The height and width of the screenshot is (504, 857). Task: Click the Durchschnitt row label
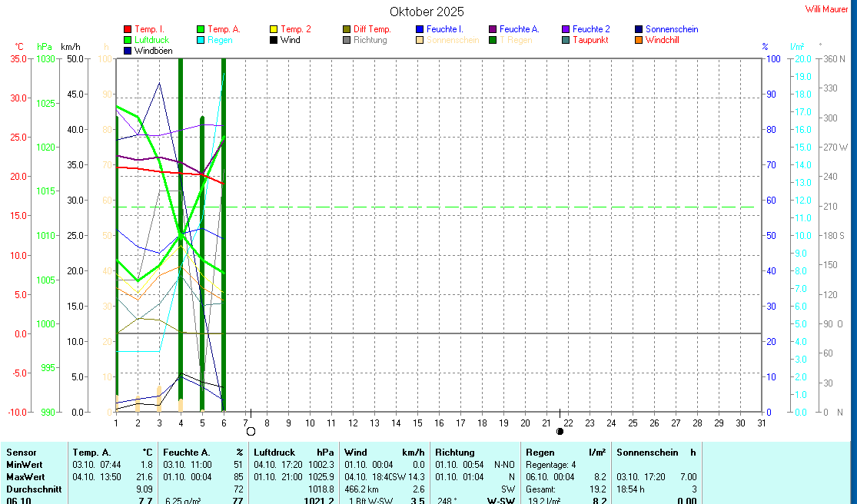tap(30, 489)
